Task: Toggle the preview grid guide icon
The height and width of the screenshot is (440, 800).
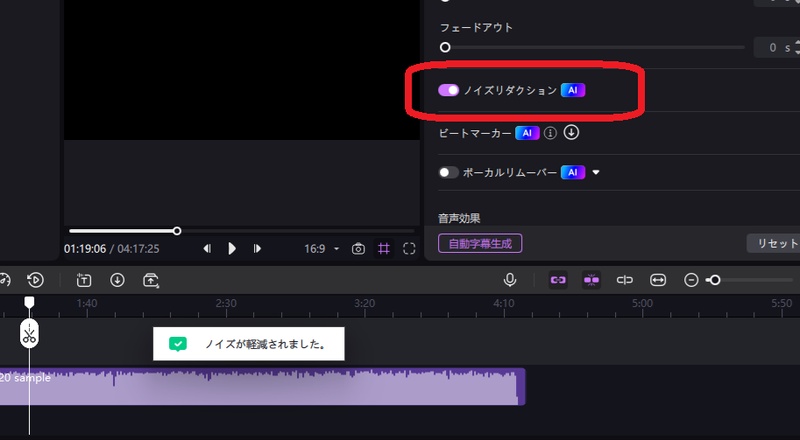Action: pyautogui.click(x=384, y=249)
